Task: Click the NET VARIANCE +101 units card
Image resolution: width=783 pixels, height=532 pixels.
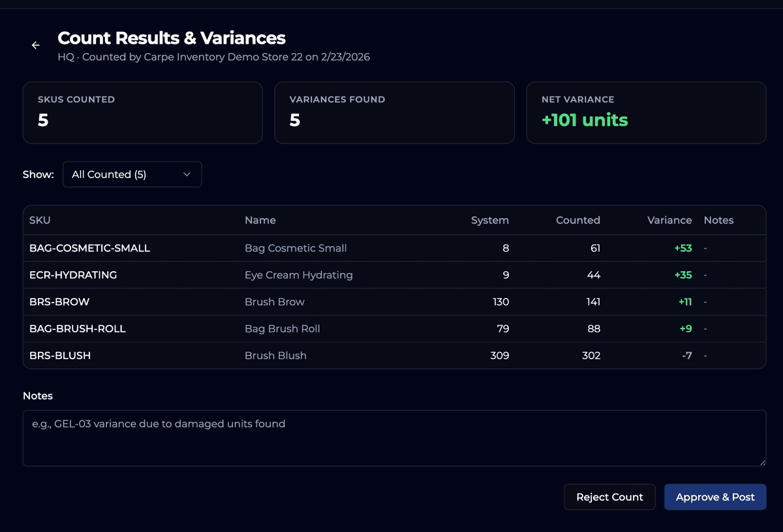Action: [x=646, y=112]
